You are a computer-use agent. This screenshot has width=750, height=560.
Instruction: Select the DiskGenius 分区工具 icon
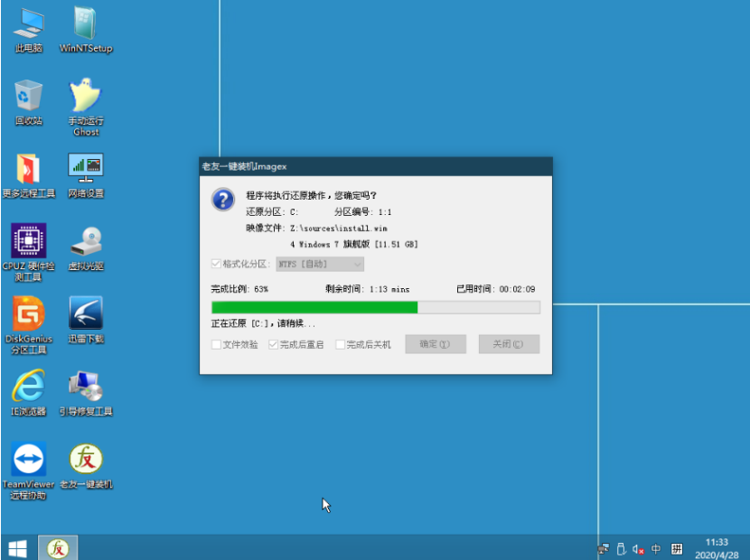(x=29, y=325)
